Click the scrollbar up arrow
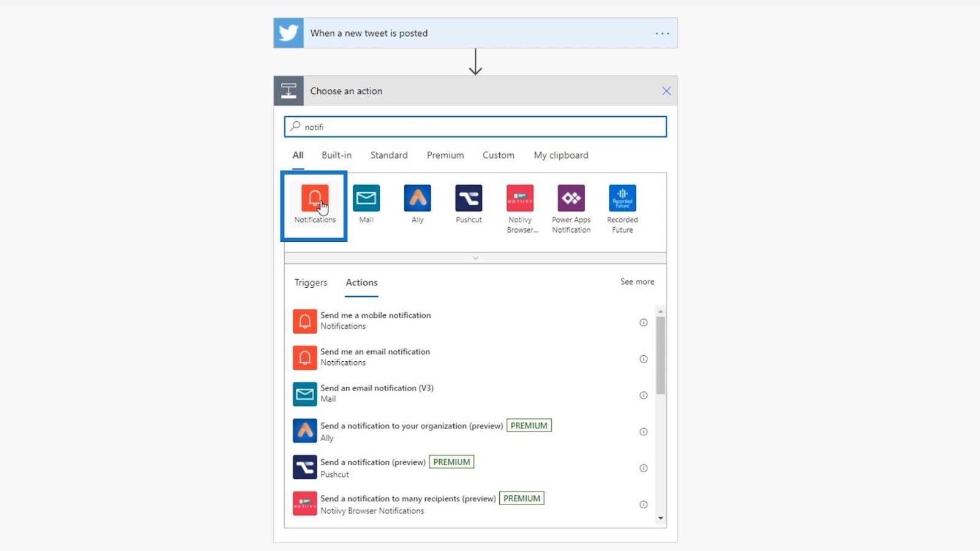The height and width of the screenshot is (551, 980). point(660,312)
